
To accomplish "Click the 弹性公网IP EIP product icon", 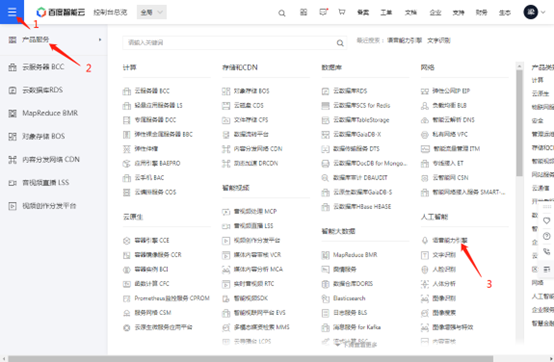I will 425,91.
